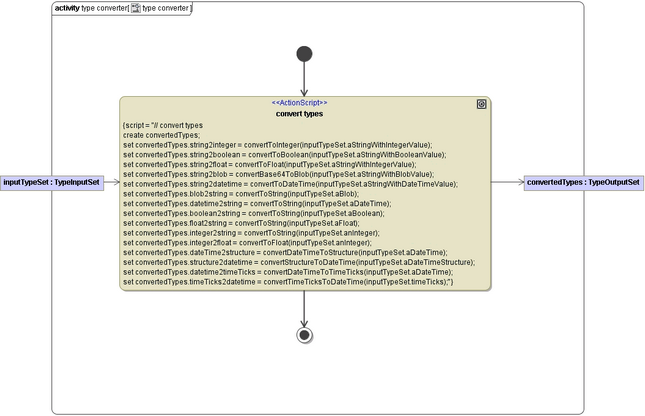This screenshot has width=645, height=416.
Task: Click the <<ActionScript>> stereotype label
Action: coord(299,103)
